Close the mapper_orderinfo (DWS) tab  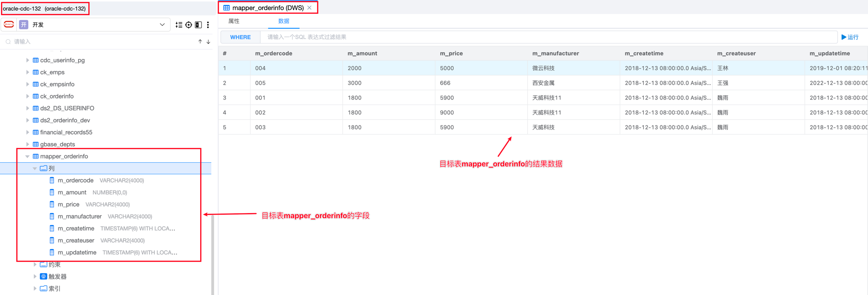[310, 8]
